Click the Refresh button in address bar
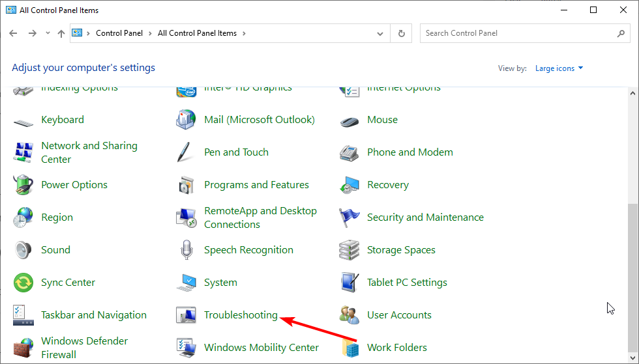 point(402,33)
